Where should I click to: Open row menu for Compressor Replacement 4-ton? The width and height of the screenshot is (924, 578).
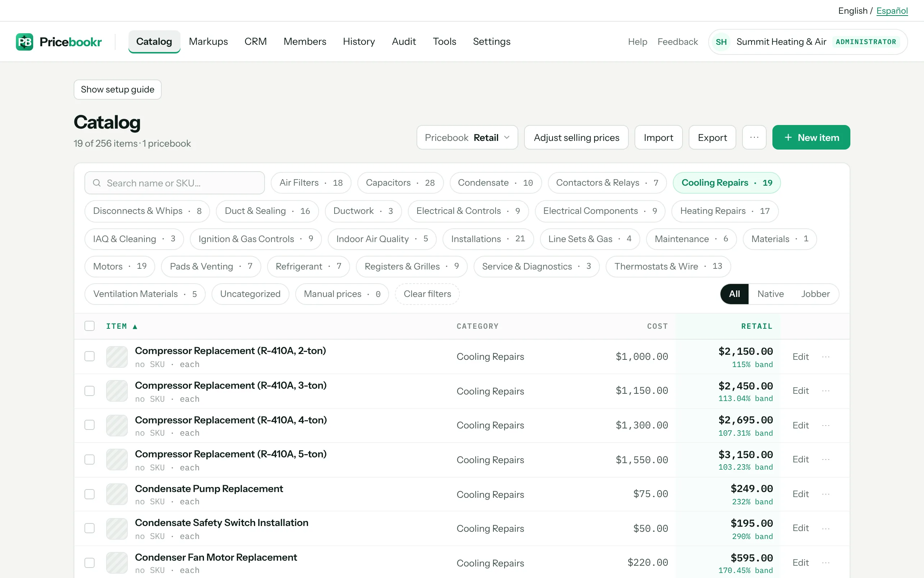point(825,425)
